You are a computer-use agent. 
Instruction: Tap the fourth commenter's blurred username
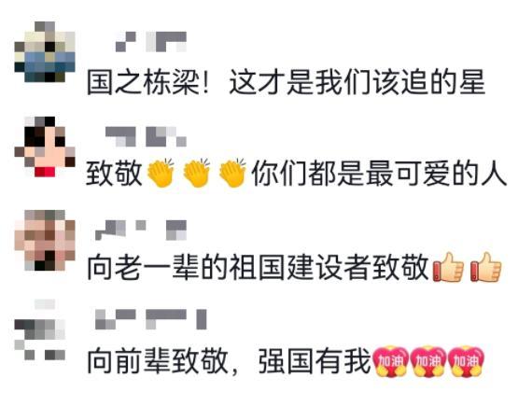[x=151, y=319]
